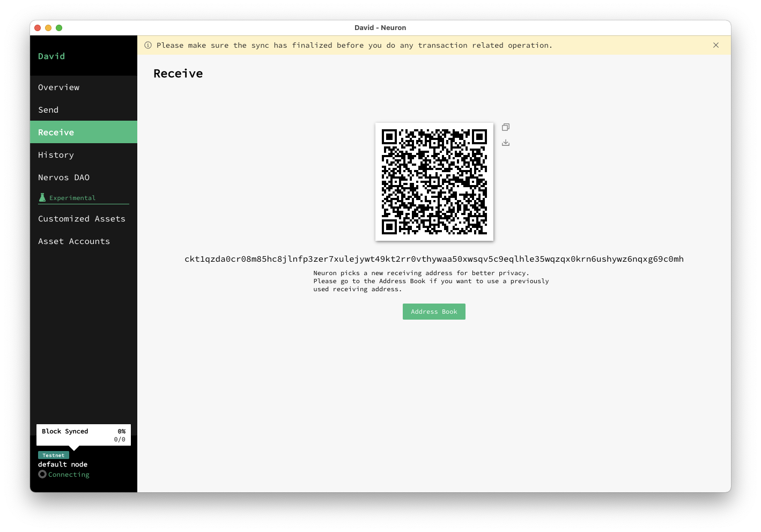This screenshot has width=761, height=532.
Task: Open the Overview page
Action: [x=84, y=87]
